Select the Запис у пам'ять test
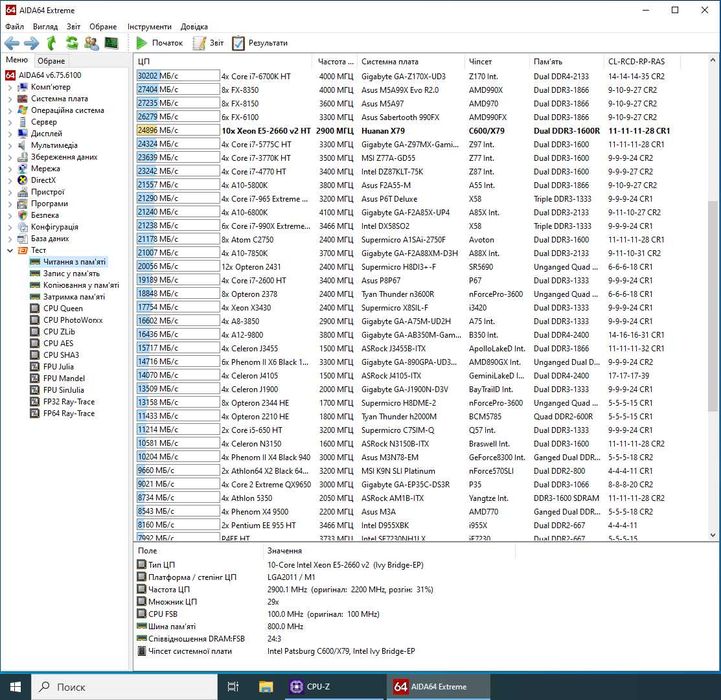Image resolution: width=721 pixels, height=700 pixels. 71,273
